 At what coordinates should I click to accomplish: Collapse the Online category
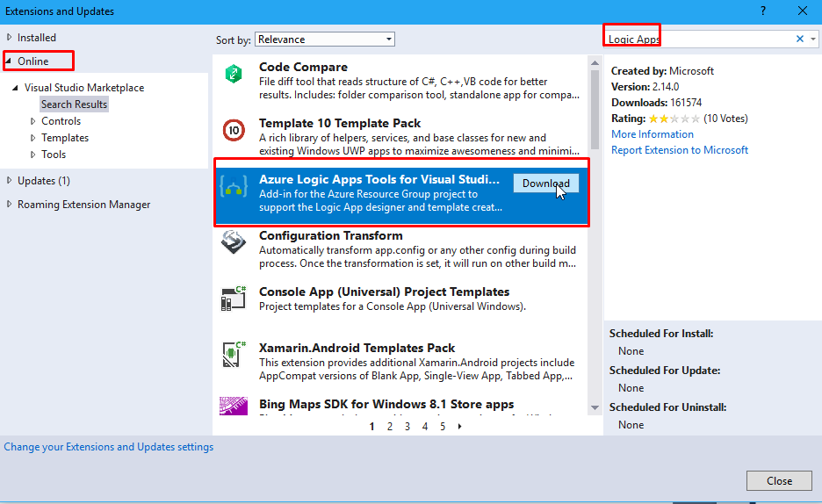click(9, 61)
